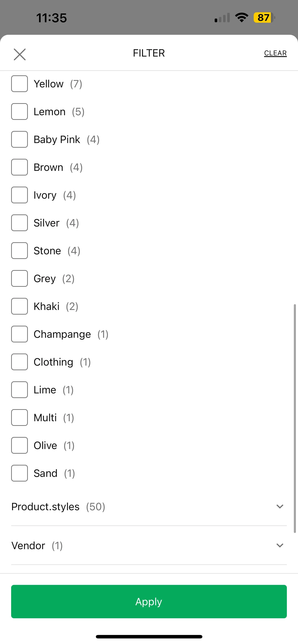
Task: Select the Lemon checkbox
Action: pos(19,112)
